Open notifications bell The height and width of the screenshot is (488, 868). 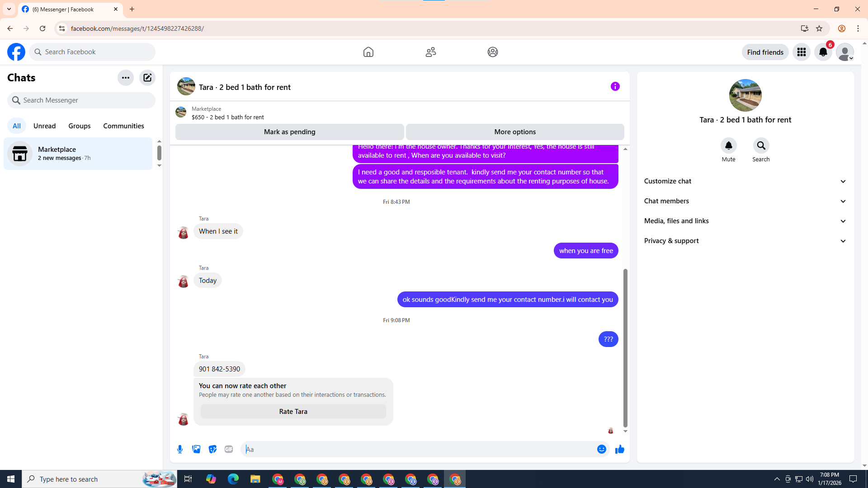coord(823,52)
